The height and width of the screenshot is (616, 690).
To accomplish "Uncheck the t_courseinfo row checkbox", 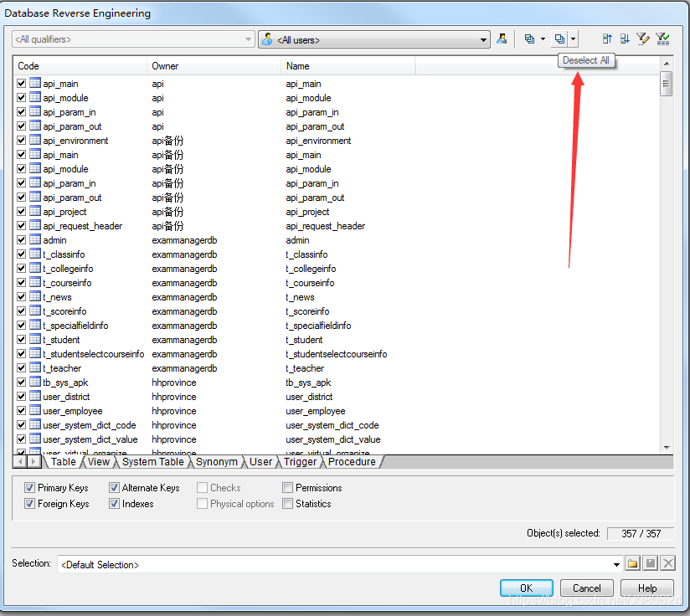I will [21, 282].
